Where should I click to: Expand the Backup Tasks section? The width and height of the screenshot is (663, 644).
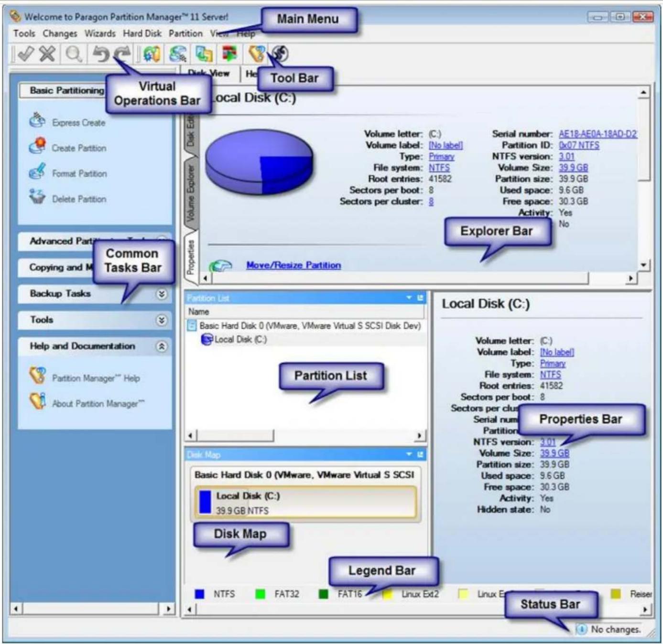point(162,294)
